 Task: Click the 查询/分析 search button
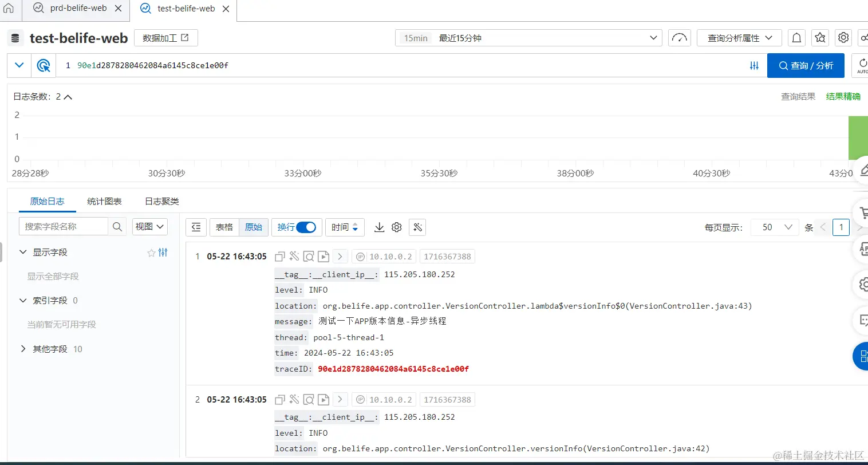(x=806, y=65)
